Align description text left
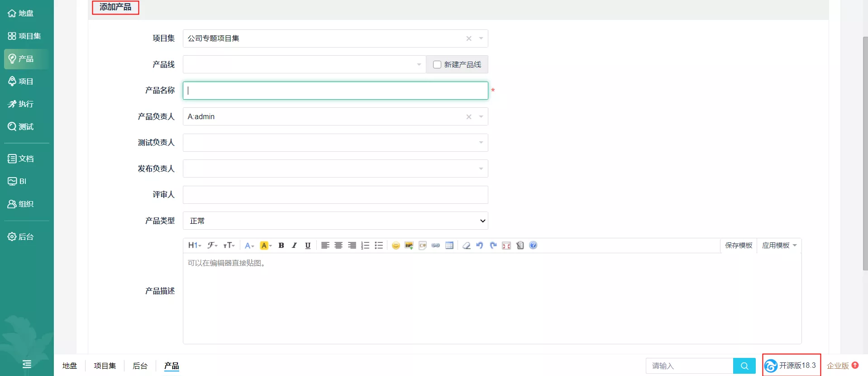 click(325, 245)
